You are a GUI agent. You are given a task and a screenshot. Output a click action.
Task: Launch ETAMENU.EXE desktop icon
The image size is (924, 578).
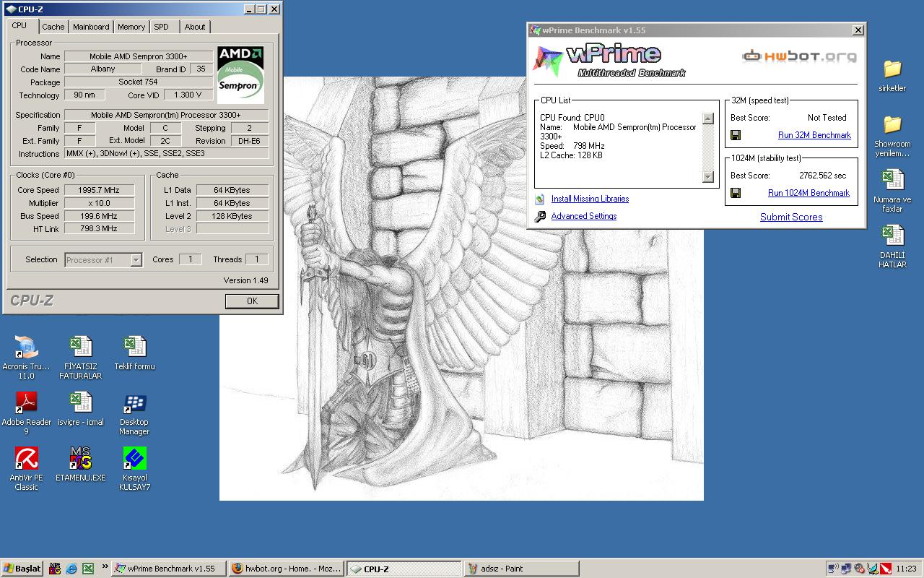point(80,459)
